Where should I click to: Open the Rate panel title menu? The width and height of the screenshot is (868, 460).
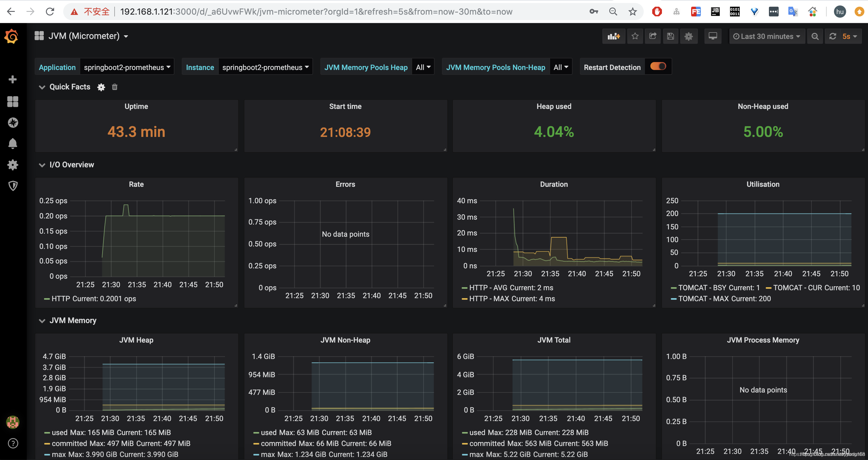[136, 184]
